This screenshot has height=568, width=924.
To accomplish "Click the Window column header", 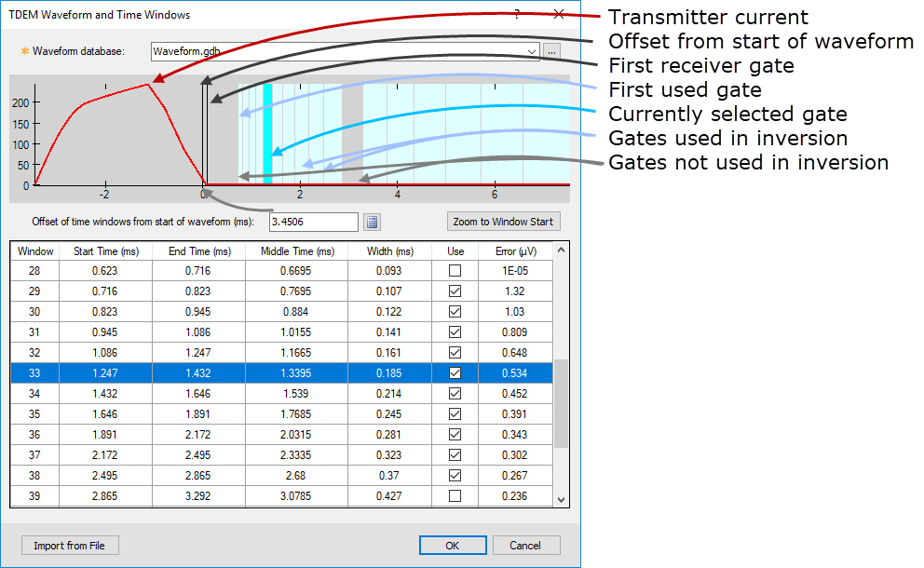I will pyautogui.click(x=35, y=251).
